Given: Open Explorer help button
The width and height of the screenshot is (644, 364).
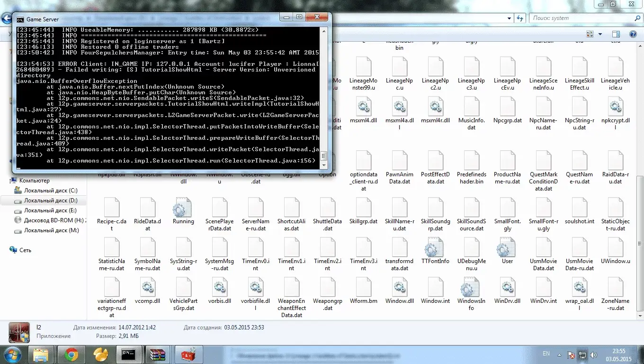Looking at the screenshot, I should [x=633, y=34].
